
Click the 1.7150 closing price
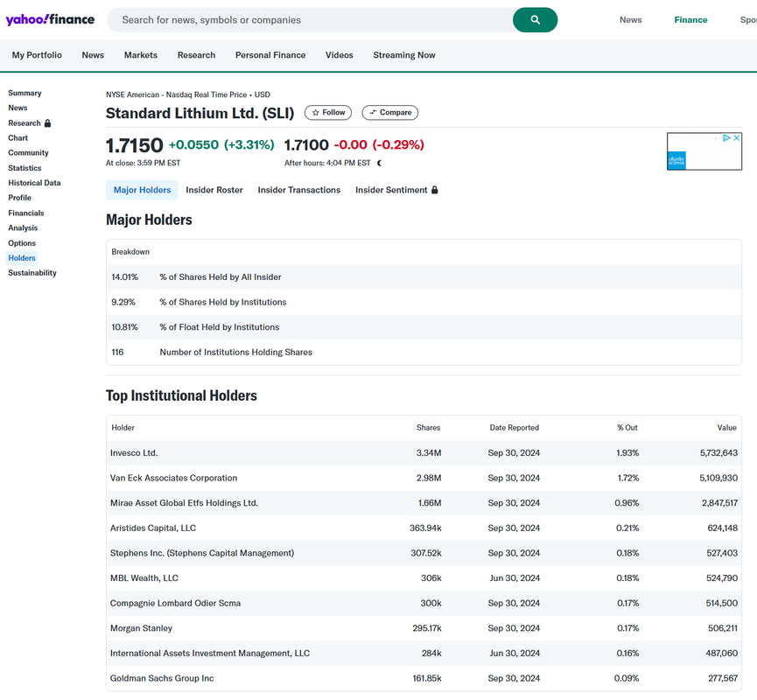(134, 145)
